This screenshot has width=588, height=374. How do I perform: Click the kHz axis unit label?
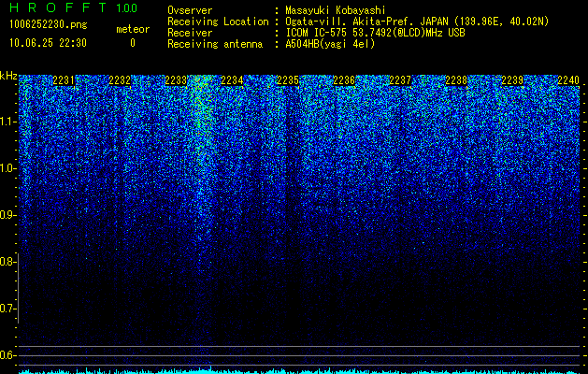(x=8, y=76)
